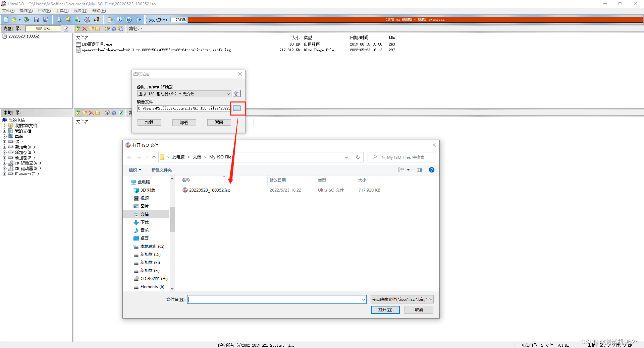Expand the 新加卷(D:) tree node
Image resolution: width=644 pixels, height=348 pixels.
point(4,147)
